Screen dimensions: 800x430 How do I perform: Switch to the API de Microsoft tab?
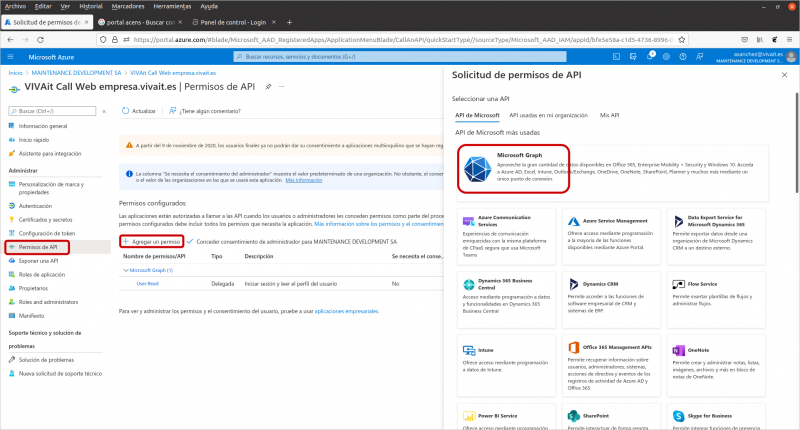tap(477, 115)
